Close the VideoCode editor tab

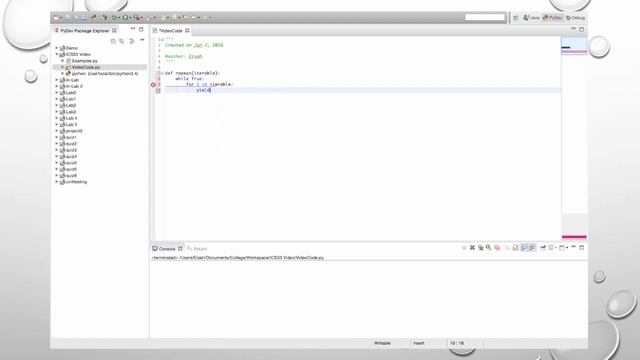pos(187,31)
